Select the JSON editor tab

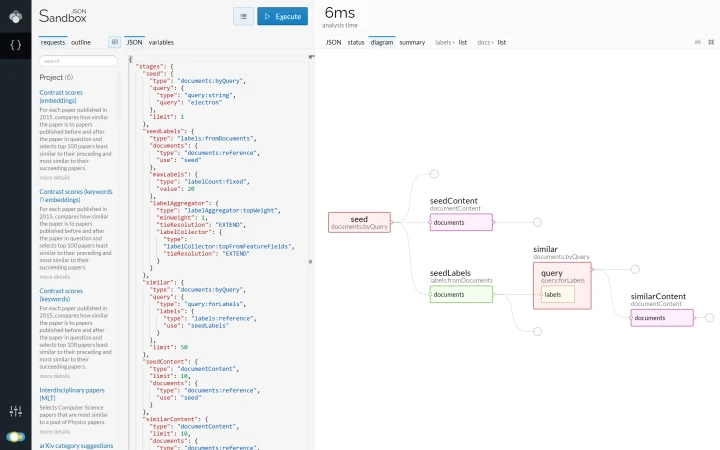point(135,42)
